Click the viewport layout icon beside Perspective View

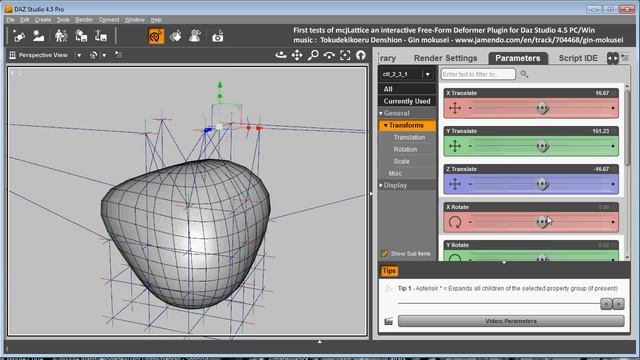[13, 55]
